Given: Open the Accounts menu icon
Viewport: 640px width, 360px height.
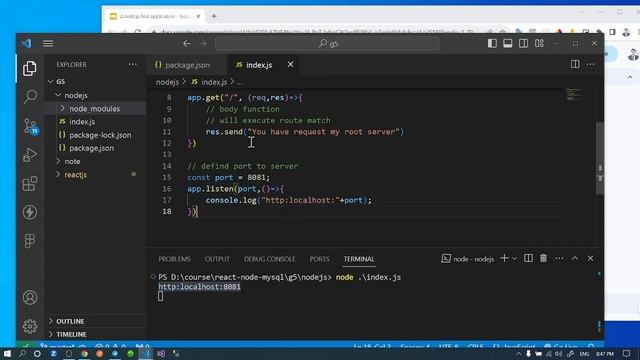Looking at the screenshot, I should (x=30, y=298).
